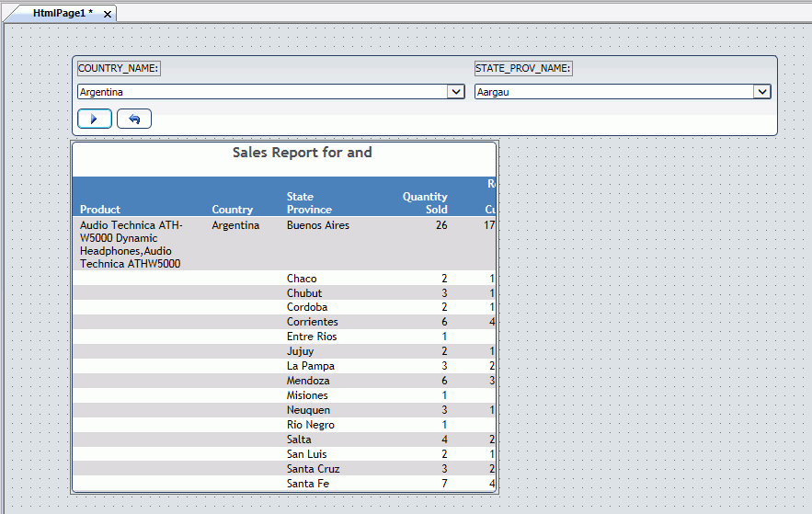Click the Santa Fe row
This screenshot has height=514, width=812.
coord(284,484)
